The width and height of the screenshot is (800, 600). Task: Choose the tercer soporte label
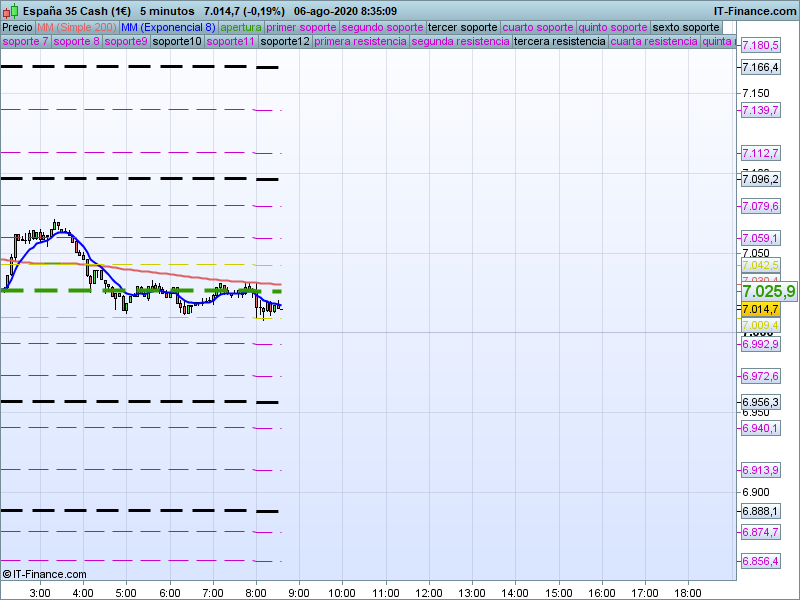click(462, 27)
